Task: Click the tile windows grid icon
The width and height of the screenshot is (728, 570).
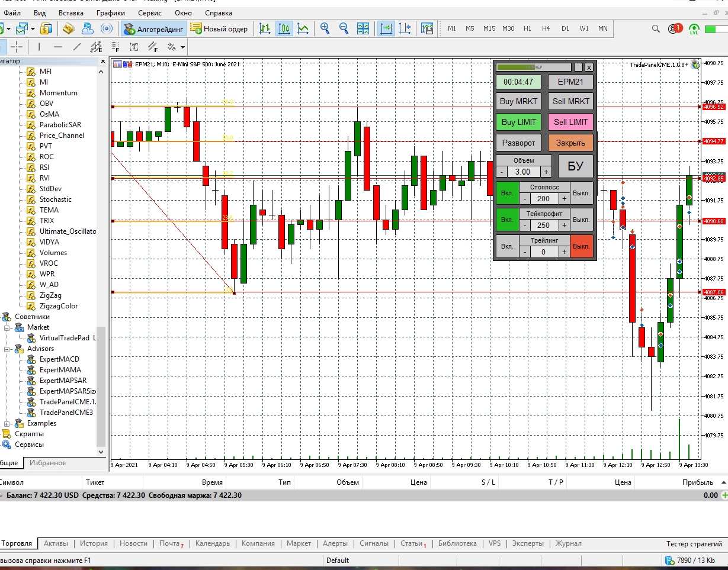Action: (363, 28)
